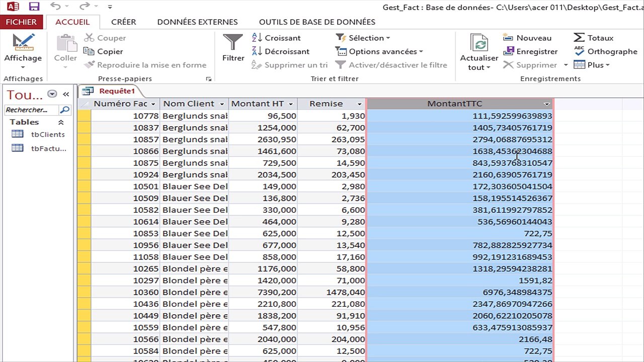644x362 pixels.
Task: Click the Save icon in title bar
Action: pyautogui.click(x=34, y=7)
